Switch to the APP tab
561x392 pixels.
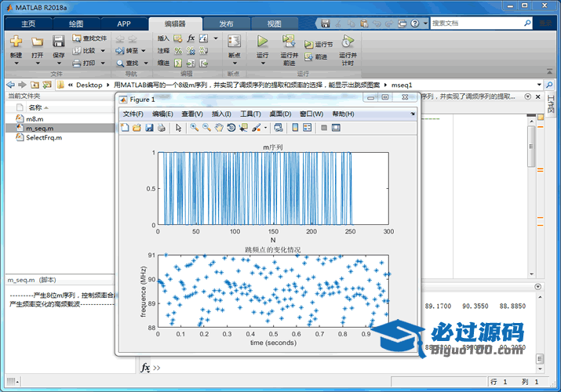click(x=124, y=24)
